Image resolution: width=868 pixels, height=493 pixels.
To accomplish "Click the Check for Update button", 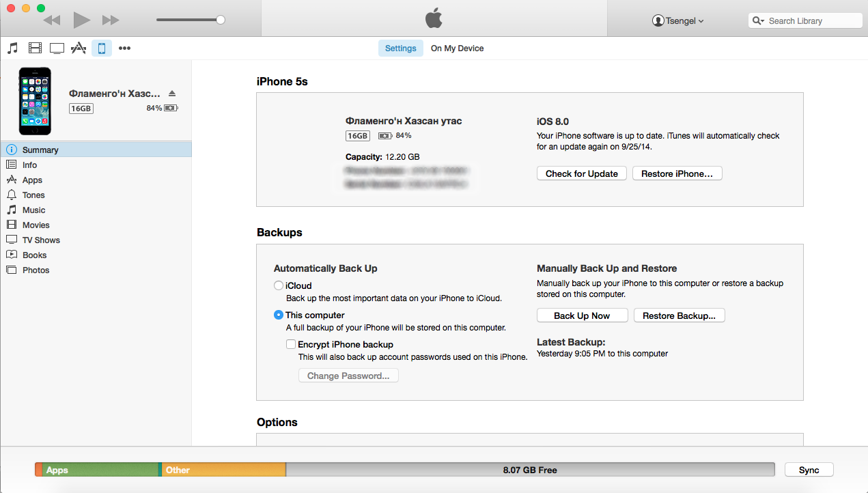I will [x=582, y=173].
